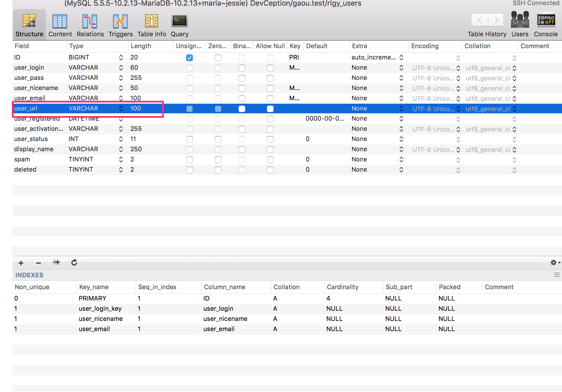Image resolution: width=562 pixels, height=392 pixels.
Task: Open type dropdown for user_login field
Action: point(121,68)
